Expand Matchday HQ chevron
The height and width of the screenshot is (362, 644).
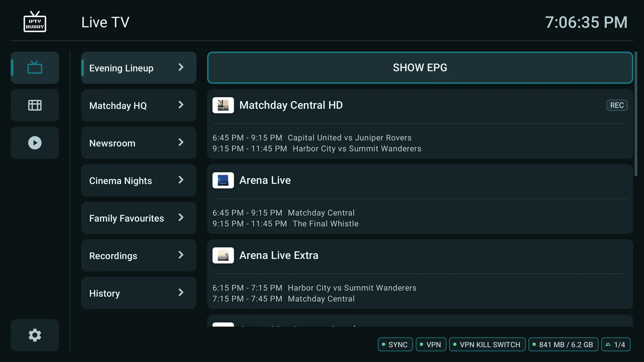point(181,105)
